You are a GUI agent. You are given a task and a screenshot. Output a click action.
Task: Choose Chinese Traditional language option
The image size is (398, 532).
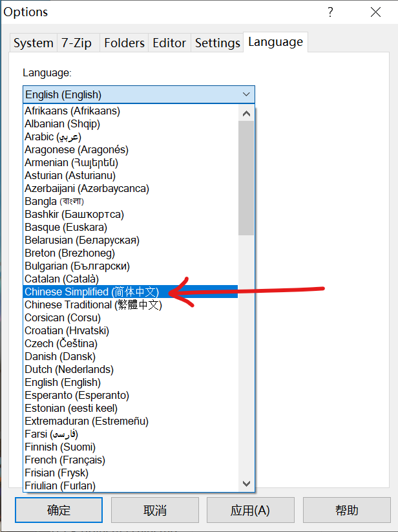(x=93, y=304)
